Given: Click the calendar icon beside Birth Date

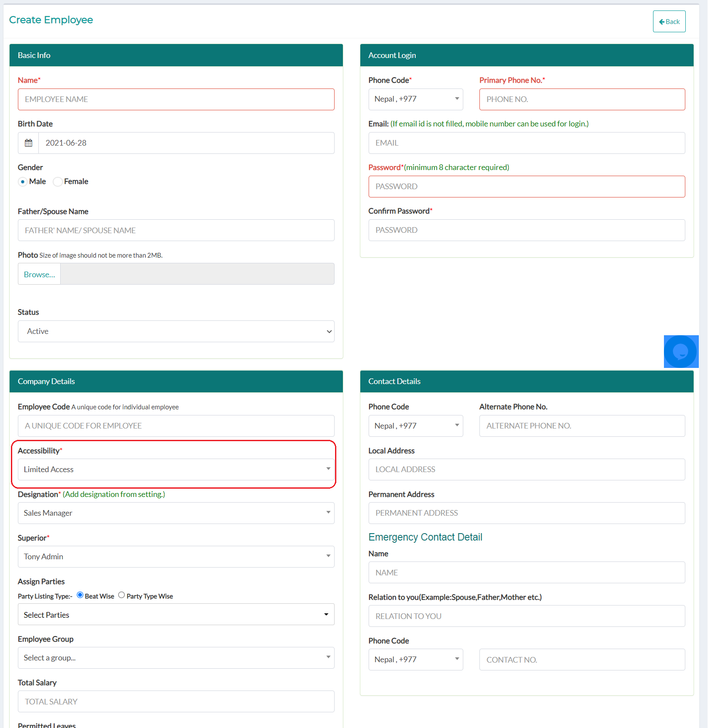Looking at the screenshot, I should (28, 143).
